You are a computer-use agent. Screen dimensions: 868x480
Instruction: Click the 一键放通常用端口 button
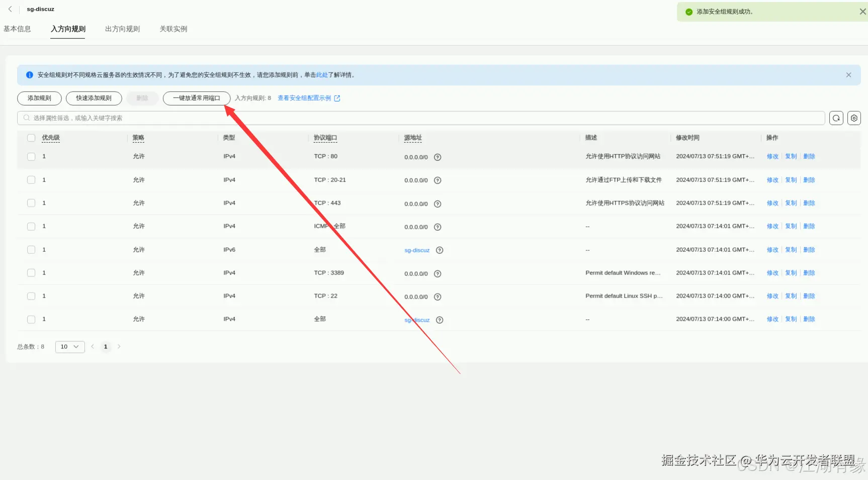[197, 99]
